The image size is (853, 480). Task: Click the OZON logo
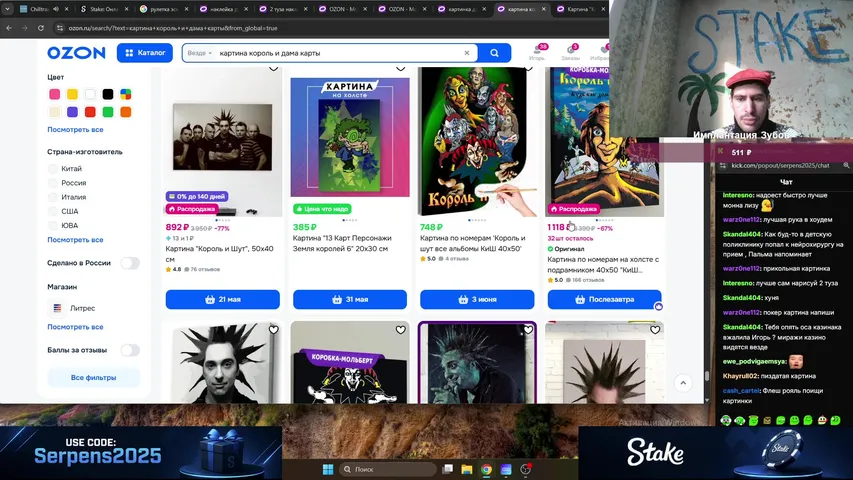(x=76, y=53)
